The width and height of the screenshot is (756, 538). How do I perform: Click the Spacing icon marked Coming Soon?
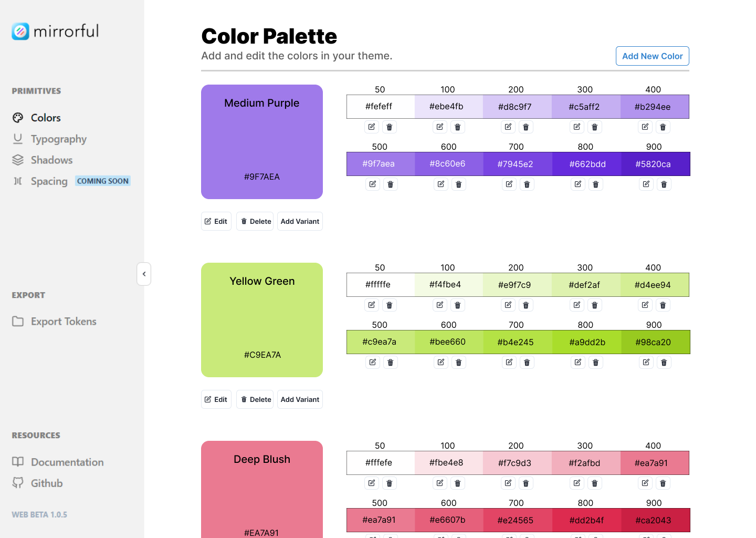[17, 181]
